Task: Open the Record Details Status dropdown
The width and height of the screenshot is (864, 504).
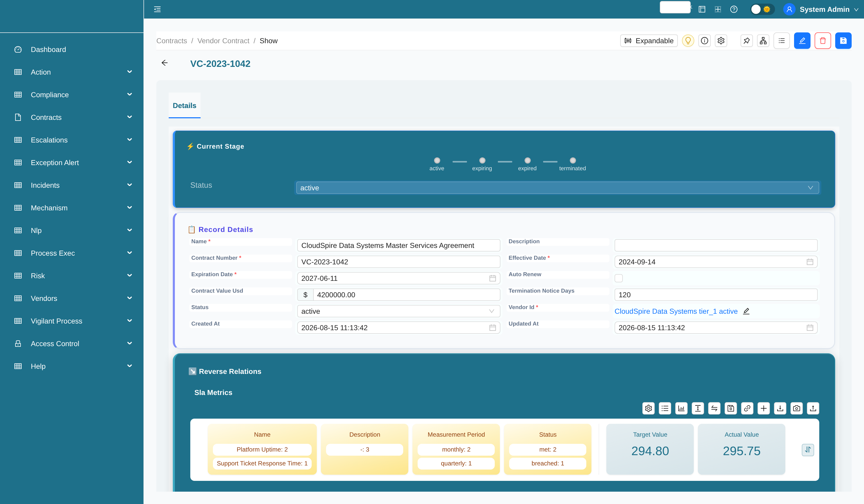Action: (398, 311)
